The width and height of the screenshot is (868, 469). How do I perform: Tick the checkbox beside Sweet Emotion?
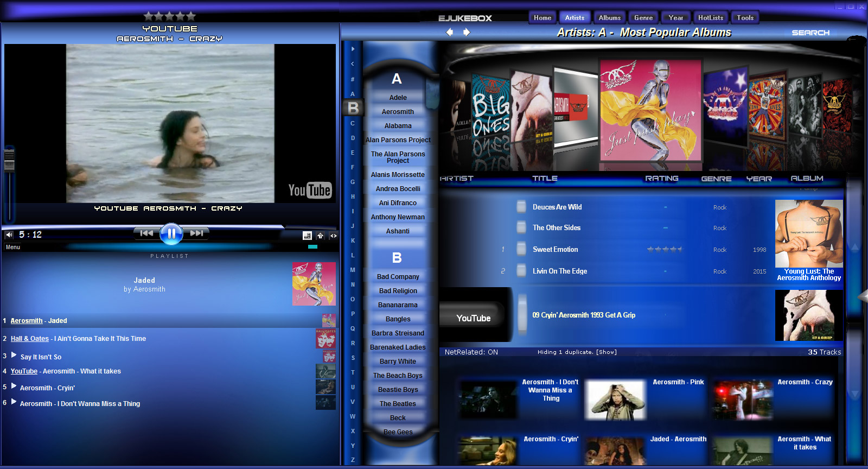coord(521,249)
